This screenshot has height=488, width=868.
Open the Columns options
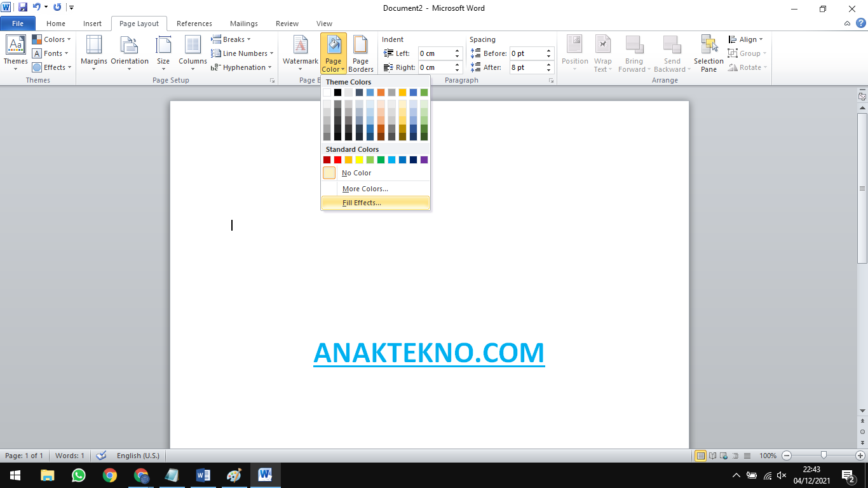193,53
